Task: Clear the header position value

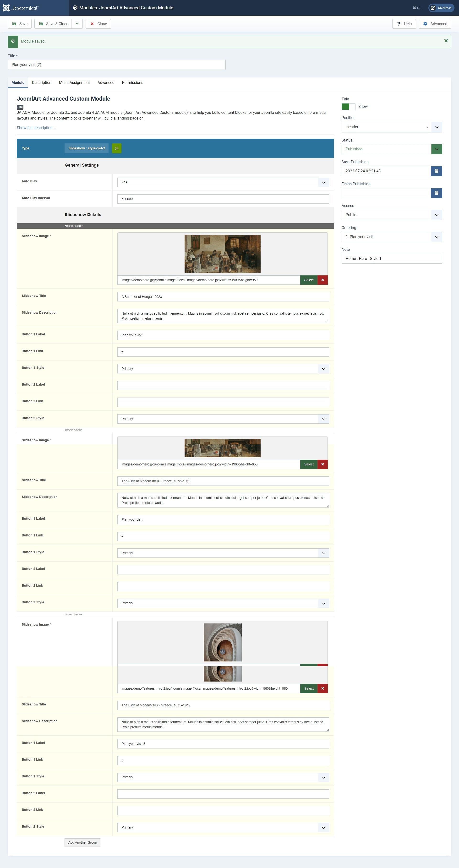Action: [x=427, y=127]
